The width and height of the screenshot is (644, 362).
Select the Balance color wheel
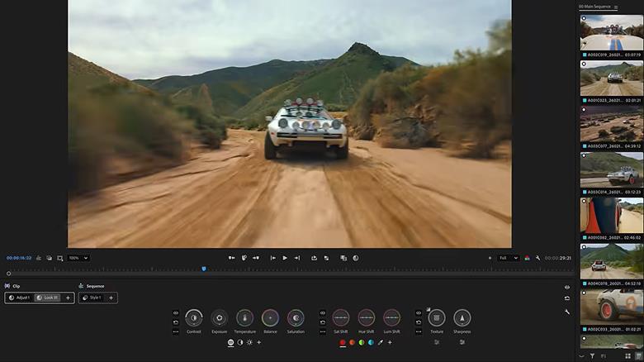270,317
